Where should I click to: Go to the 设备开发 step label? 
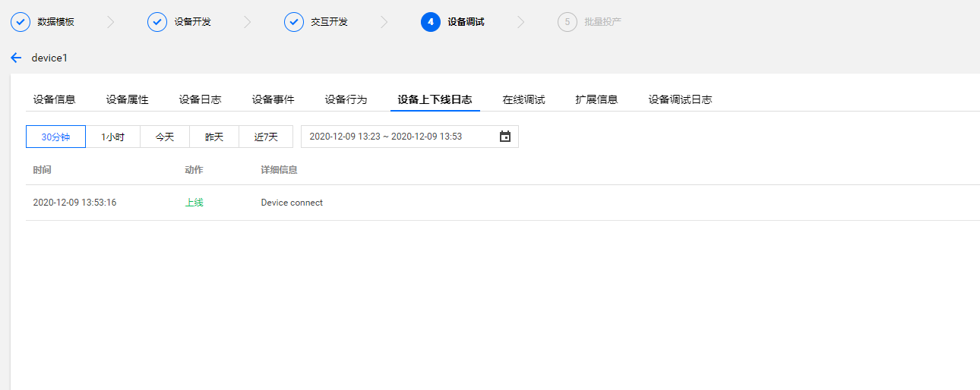tap(193, 22)
